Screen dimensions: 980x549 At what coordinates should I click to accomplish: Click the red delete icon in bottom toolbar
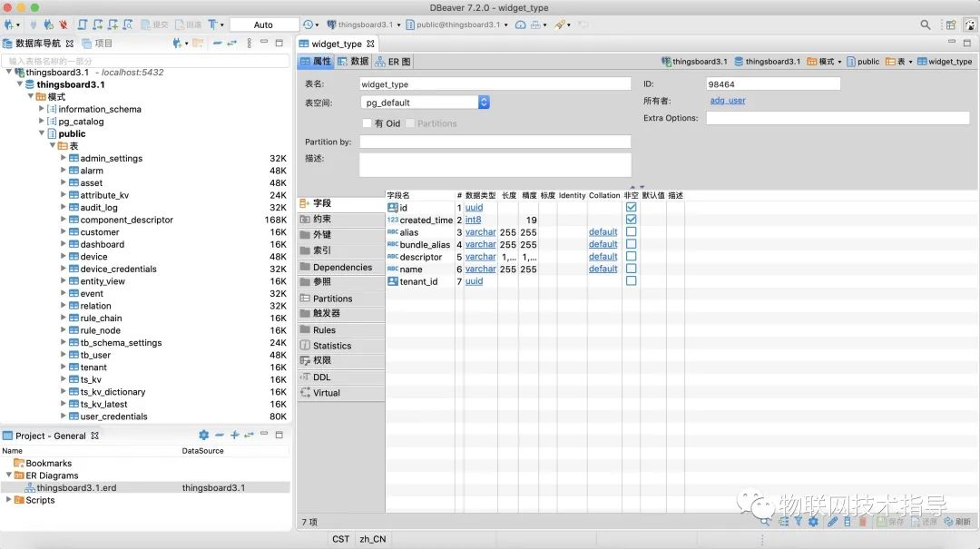[x=863, y=522]
